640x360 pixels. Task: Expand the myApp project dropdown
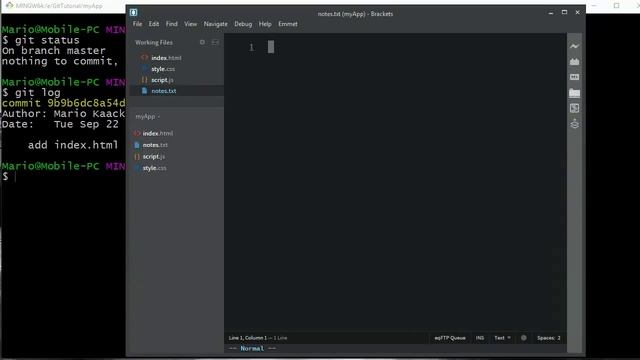[148, 116]
